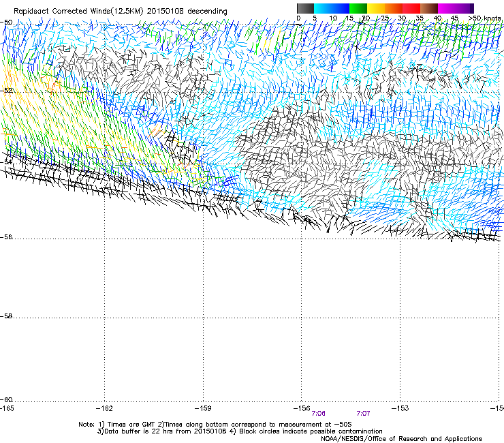
Task: Click the red 30-35 knots legend swatch
Action: point(411,8)
